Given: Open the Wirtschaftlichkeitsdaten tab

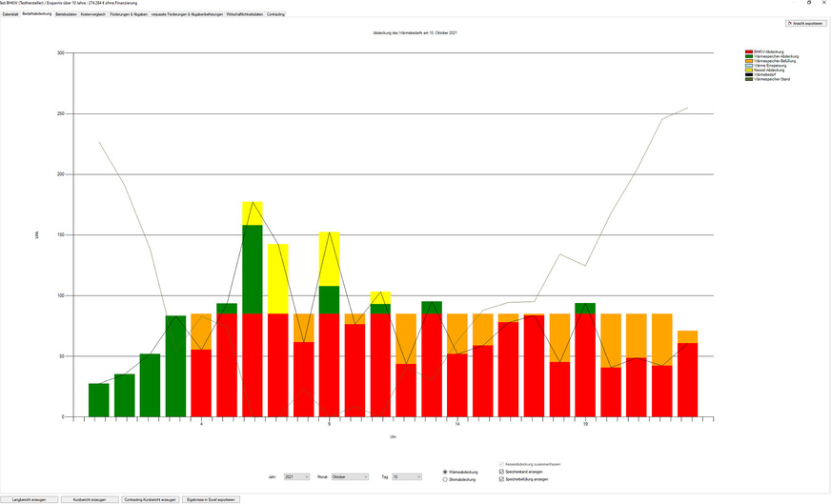Looking at the screenshot, I should (245, 14).
